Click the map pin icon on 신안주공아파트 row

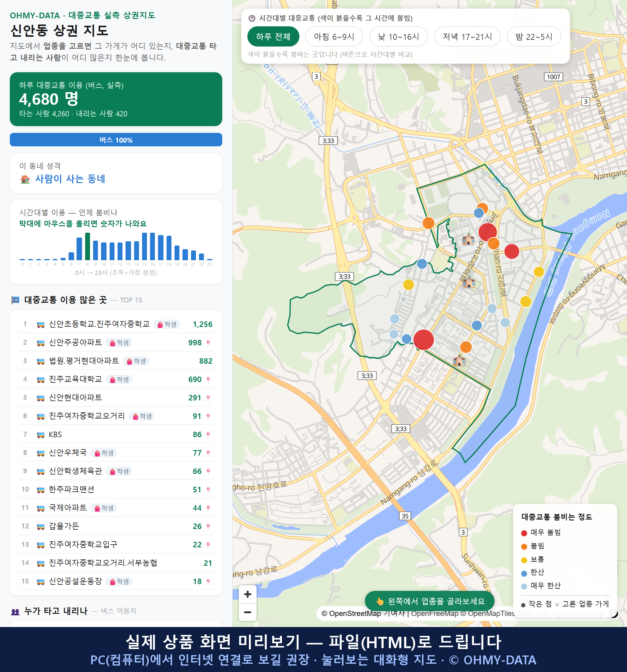pos(208,343)
